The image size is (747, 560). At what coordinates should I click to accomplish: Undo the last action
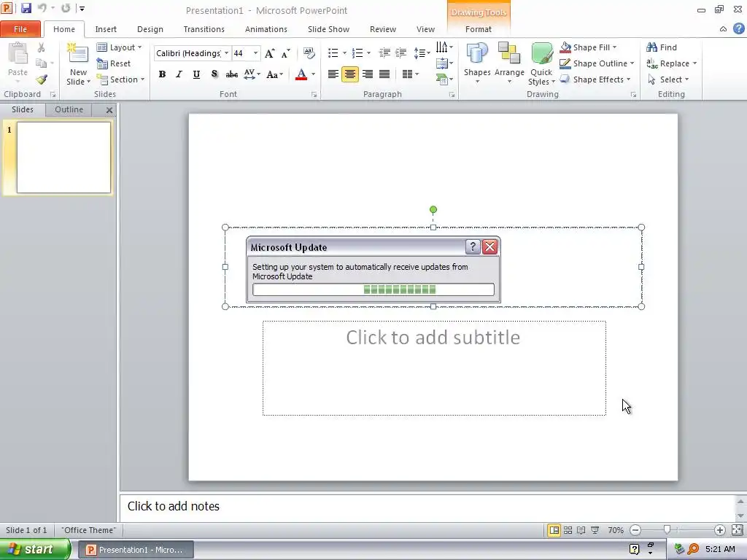click(x=42, y=8)
